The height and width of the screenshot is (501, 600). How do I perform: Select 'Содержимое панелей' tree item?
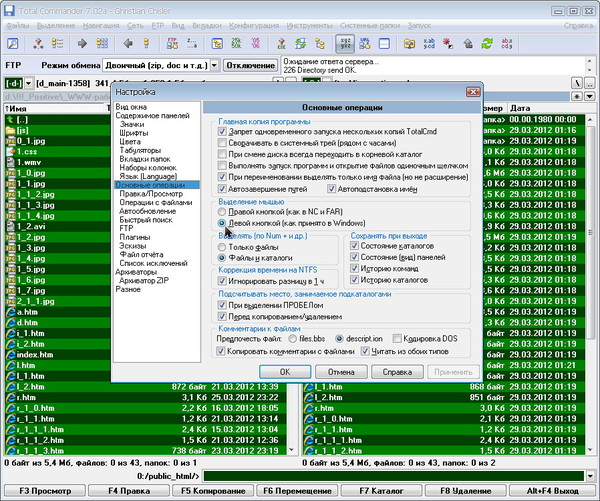[x=152, y=116]
